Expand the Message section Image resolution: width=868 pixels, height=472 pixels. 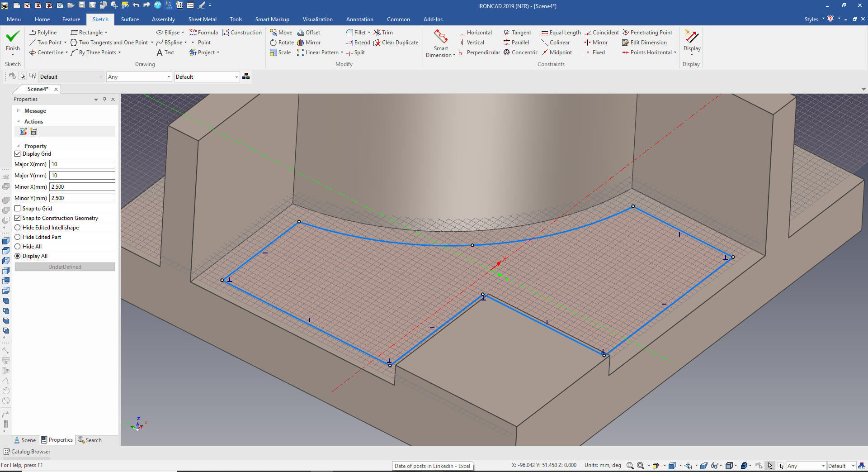[x=19, y=111]
